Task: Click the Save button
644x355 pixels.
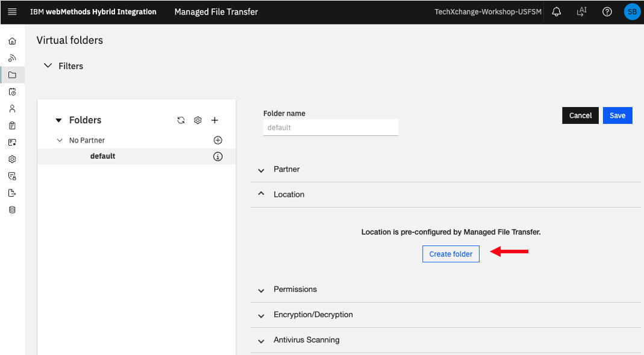Action: point(617,116)
